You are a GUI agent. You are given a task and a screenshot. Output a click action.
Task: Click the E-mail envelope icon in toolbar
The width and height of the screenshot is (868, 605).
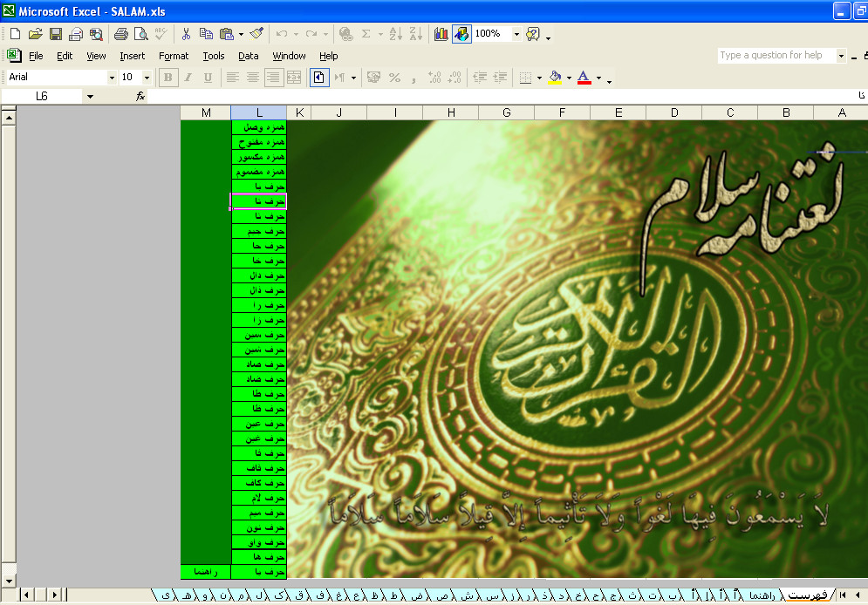[76, 34]
